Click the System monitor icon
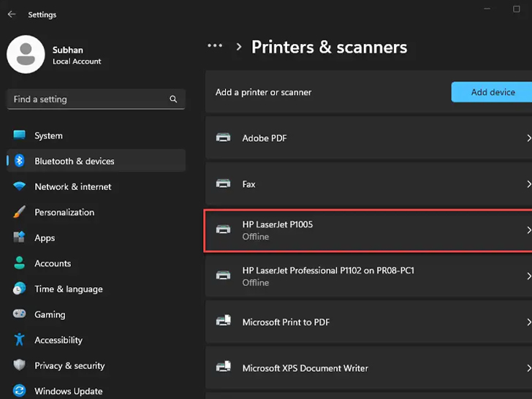Screen dimensions: 532x399 coord(19,135)
